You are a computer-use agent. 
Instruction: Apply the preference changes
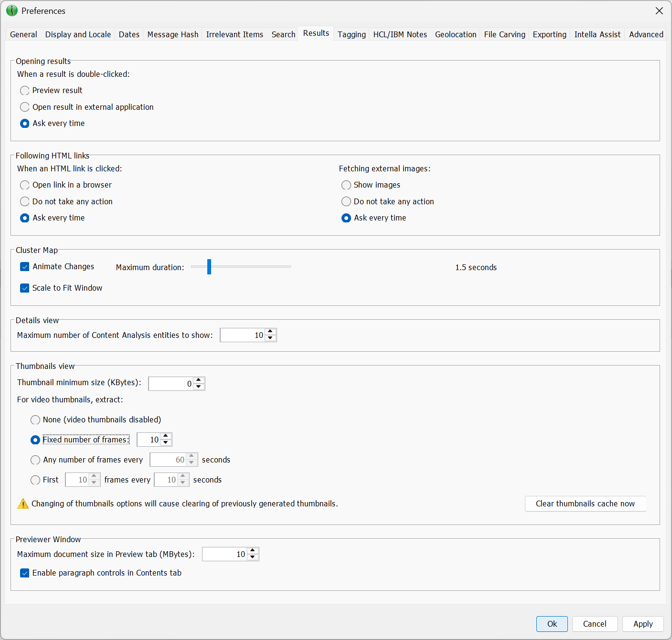point(642,624)
